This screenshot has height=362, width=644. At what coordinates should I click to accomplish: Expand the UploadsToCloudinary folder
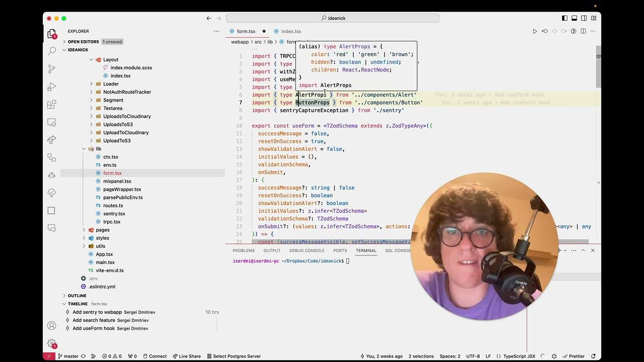(x=143, y=116)
